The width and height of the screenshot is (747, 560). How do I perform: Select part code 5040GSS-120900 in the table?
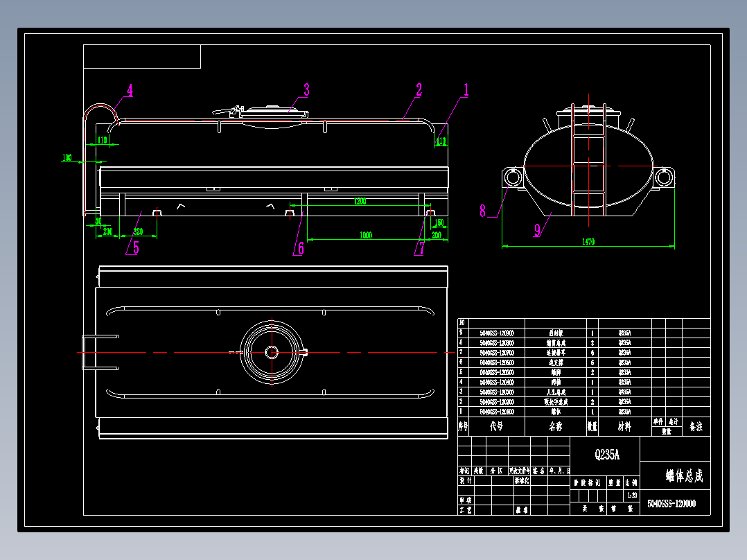497,333
